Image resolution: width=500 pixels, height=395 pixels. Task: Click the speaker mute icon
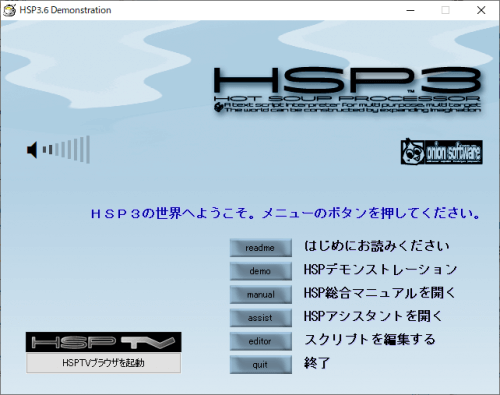tap(32, 150)
